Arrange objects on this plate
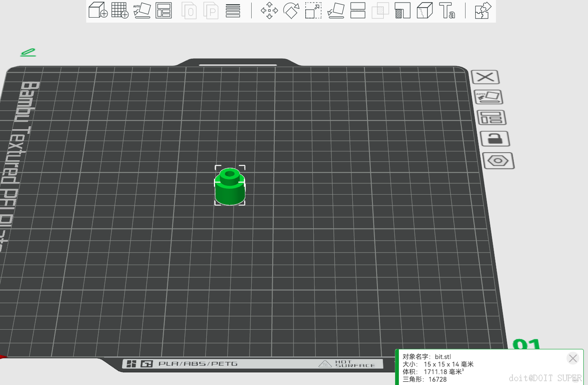The image size is (588, 385). [x=492, y=117]
